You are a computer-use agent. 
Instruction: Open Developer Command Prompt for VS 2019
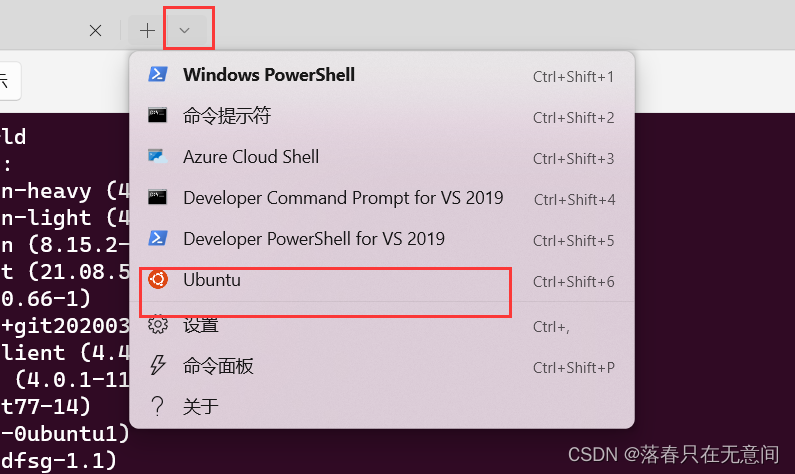click(x=382, y=198)
